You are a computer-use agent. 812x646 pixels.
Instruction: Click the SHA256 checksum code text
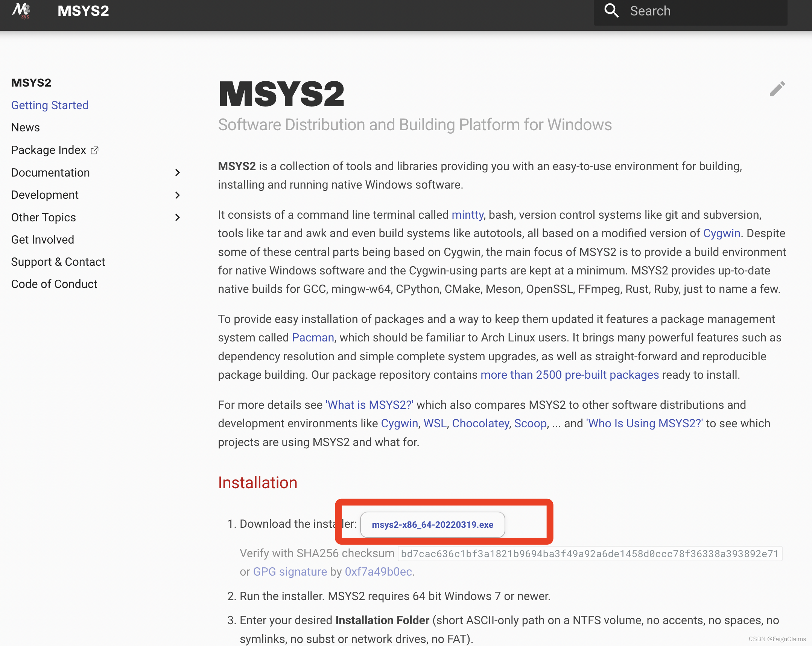click(x=590, y=554)
